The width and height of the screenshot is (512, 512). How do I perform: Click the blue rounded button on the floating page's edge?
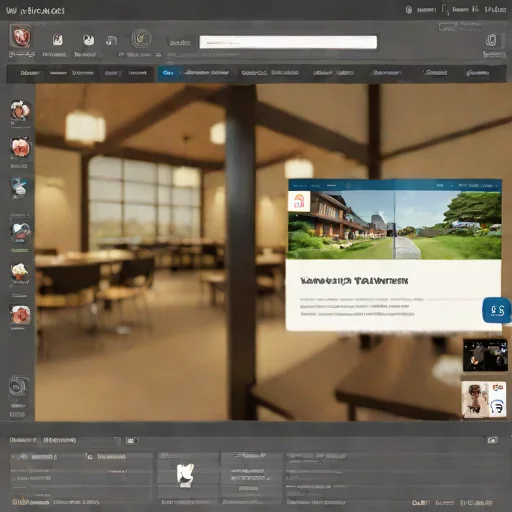[x=496, y=310]
